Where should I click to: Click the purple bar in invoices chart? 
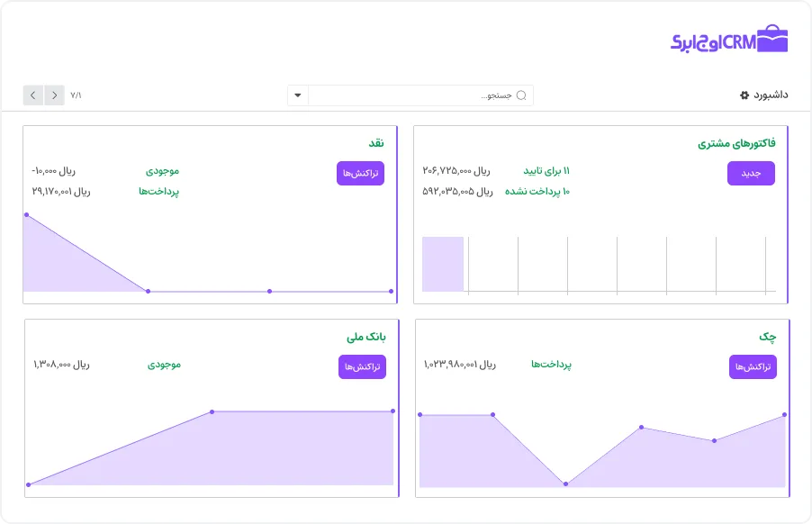[443, 264]
